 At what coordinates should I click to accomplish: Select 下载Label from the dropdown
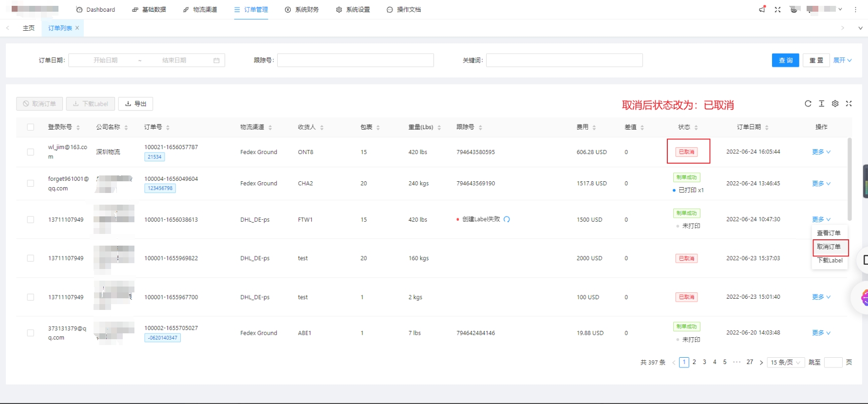[830, 260]
